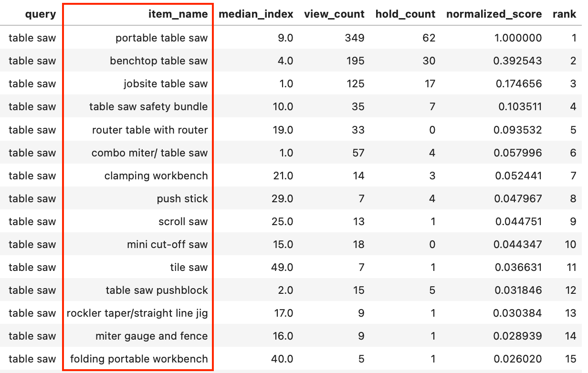
Task: Select the push stick cell
Action: (182, 198)
